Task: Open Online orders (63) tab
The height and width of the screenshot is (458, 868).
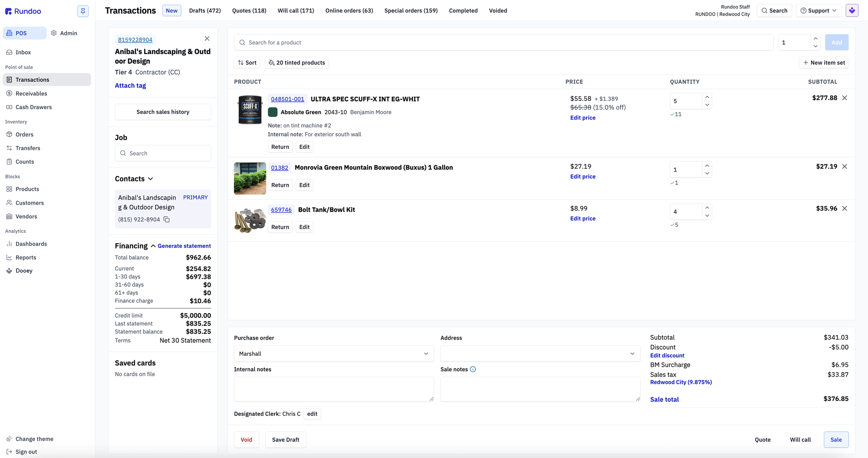Action: point(349,11)
